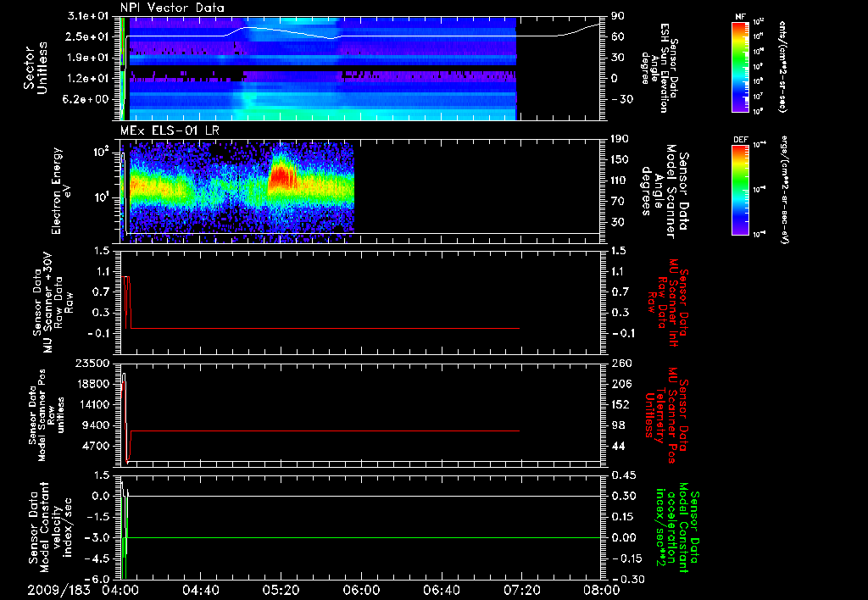Screen dimensions: 868x600
Task: Click the 90 degree sun elevation tick
Action: click(618, 16)
